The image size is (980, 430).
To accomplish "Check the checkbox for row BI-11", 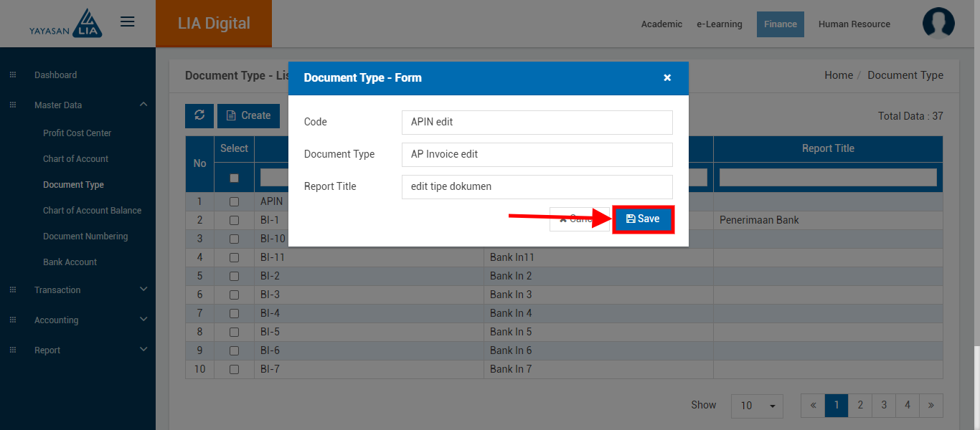I will pyautogui.click(x=234, y=257).
